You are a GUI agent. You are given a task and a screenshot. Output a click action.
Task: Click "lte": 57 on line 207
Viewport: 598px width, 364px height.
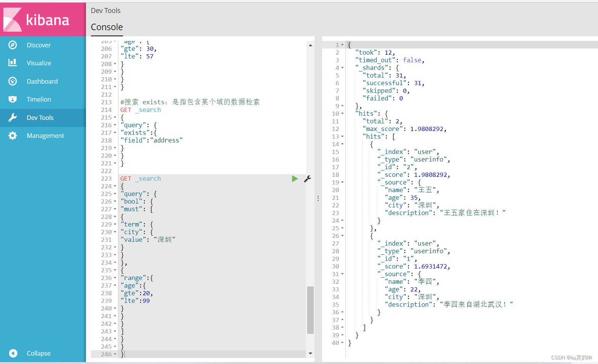[x=137, y=57]
